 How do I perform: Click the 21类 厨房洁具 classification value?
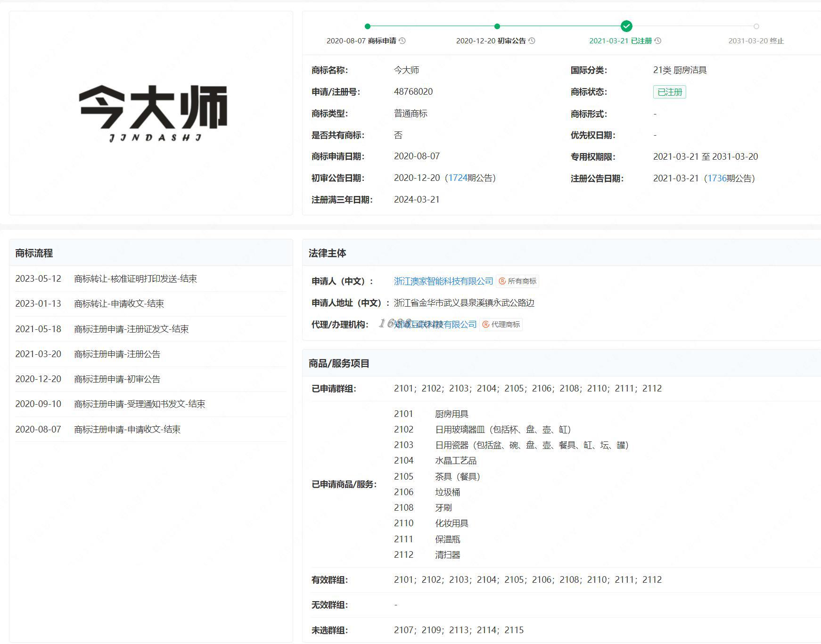coord(680,70)
